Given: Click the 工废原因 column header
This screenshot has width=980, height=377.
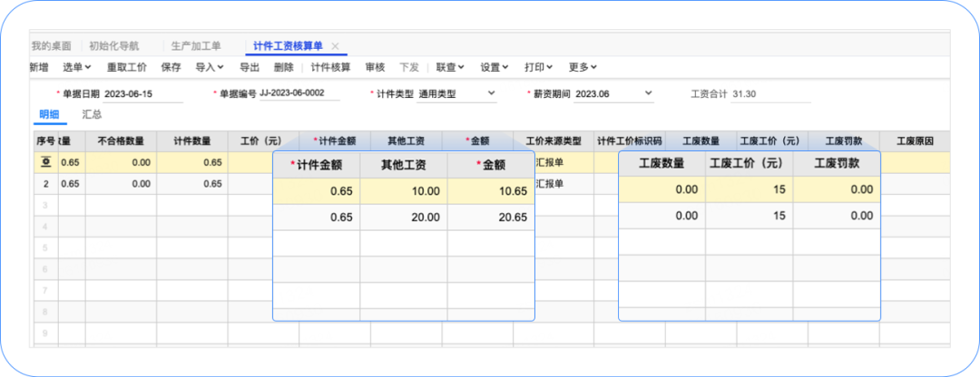Looking at the screenshot, I should (915, 141).
